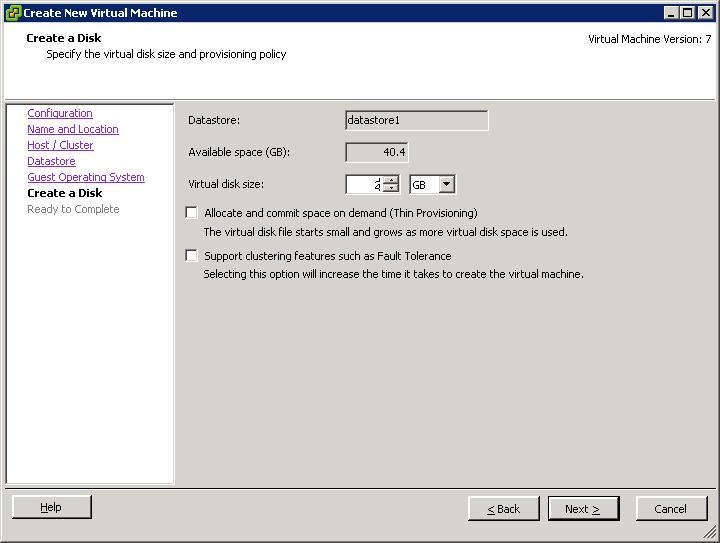Click the VMware icon in title bar
Screen dimensions: 720x543
(x=13, y=13)
